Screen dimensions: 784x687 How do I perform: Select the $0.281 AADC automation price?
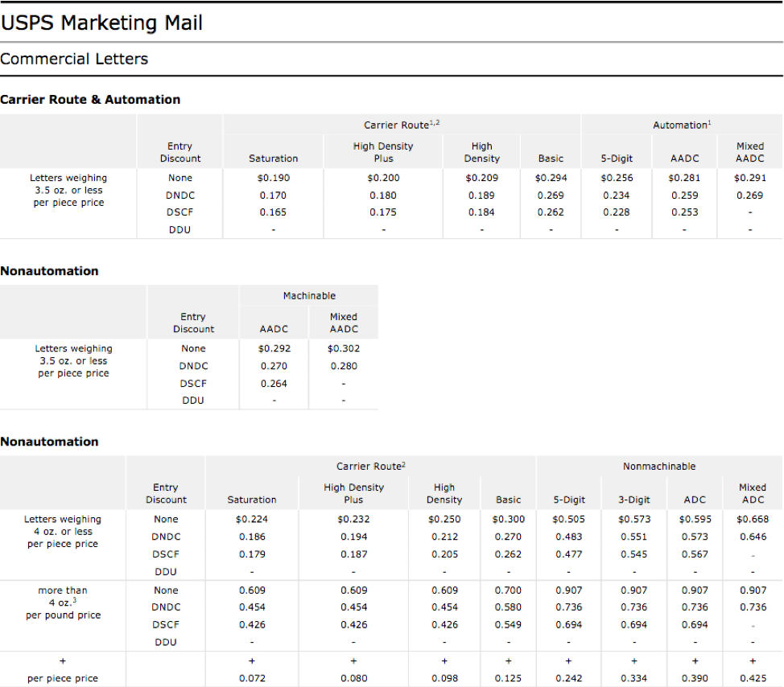684,178
